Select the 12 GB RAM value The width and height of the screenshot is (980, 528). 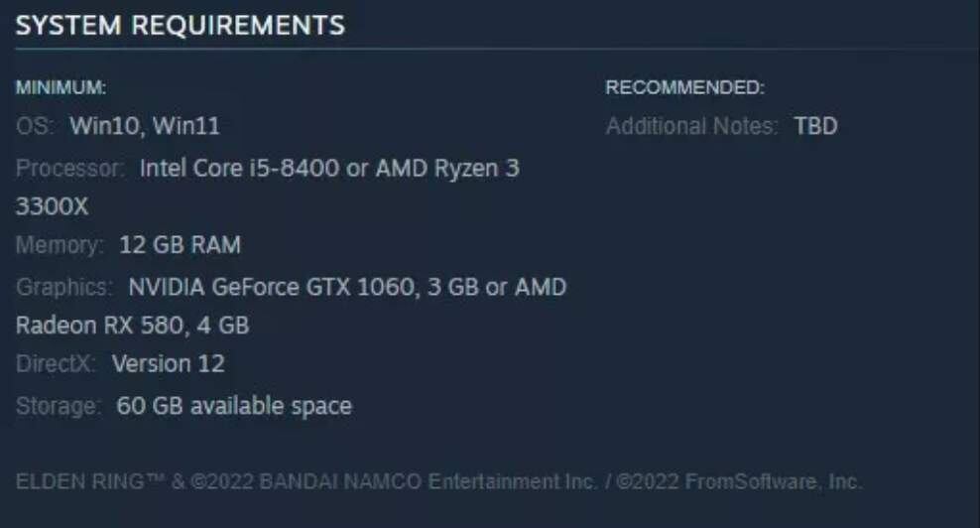tap(180, 245)
